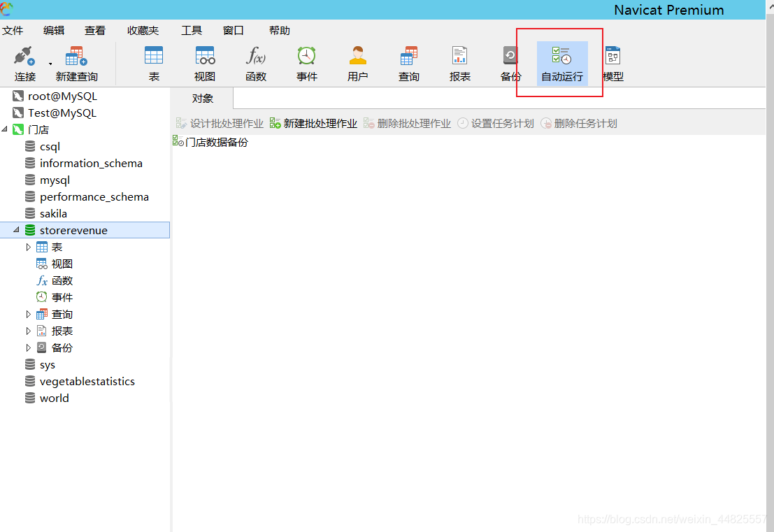Open the 报表 reports toolbar icon
This screenshot has width=774, height=532.
click(459, 64)
